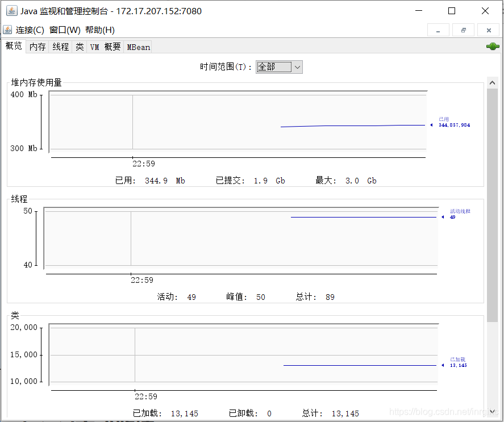Open the 概要 tab
Screen dimensions: 504x422
click(112, 46)
